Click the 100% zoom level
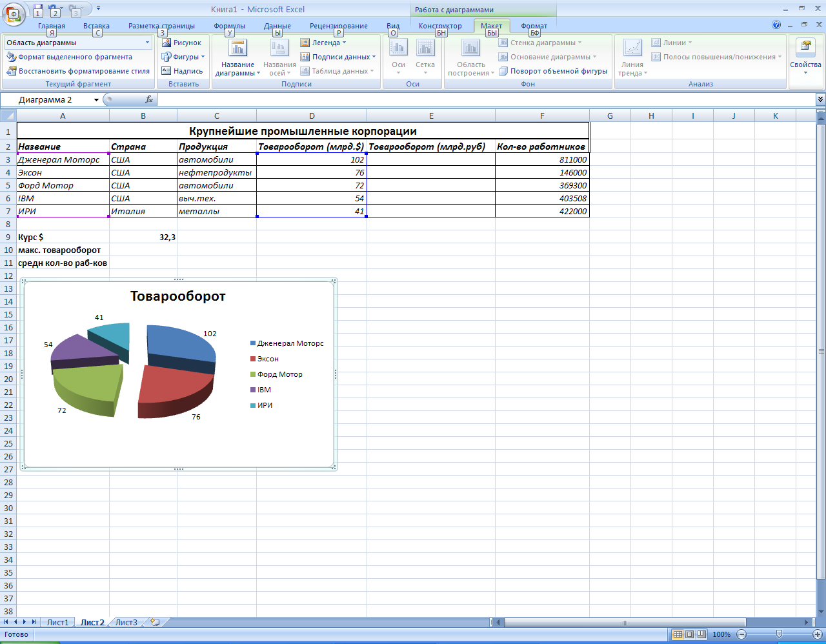Image resolution: width=826 pixels, height=644 pixels. pos(721,634)
